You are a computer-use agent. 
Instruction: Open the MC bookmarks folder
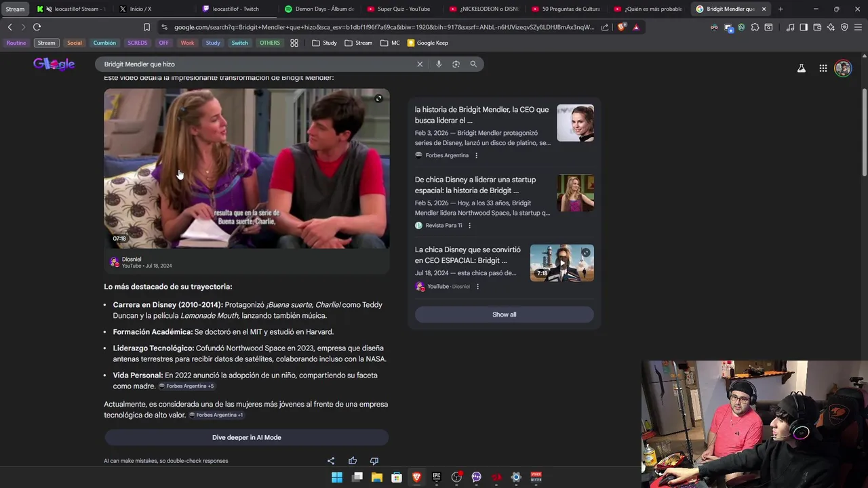coord(390,43)
